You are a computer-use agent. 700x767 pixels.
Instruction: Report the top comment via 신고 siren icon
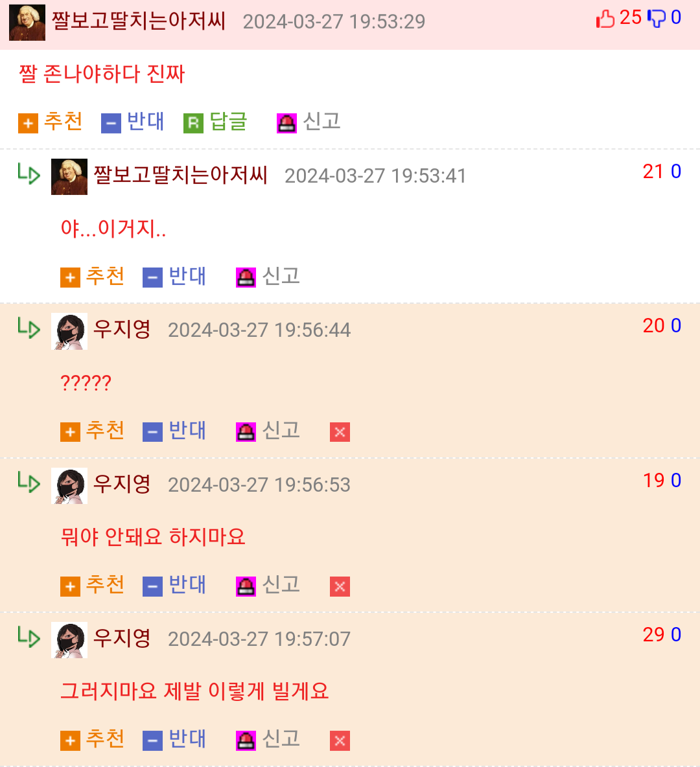(x=309, y=122)
